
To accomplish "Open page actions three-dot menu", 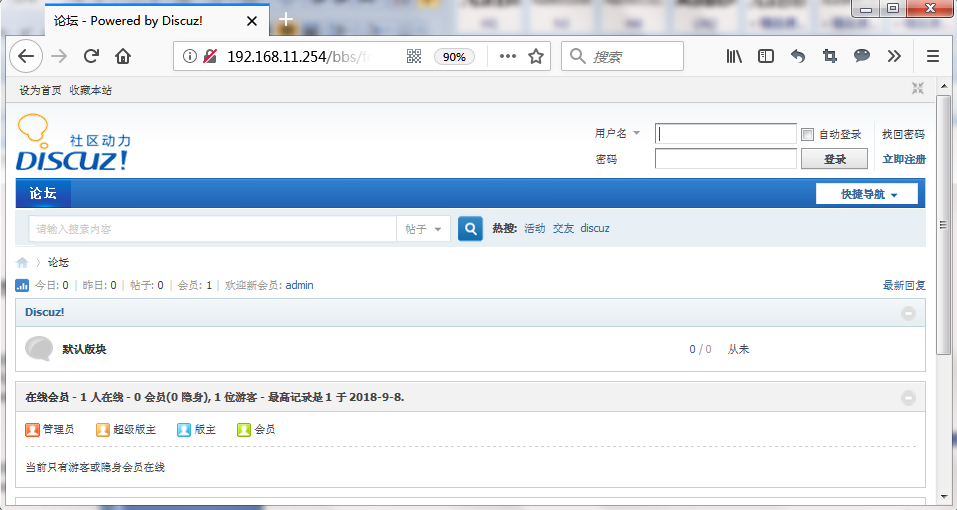I will 508,56.
